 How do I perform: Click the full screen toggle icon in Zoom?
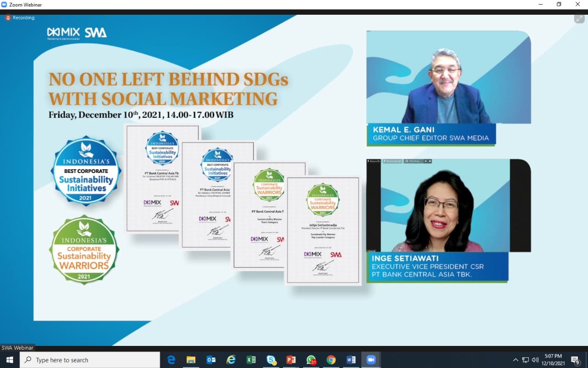coord(579,18)
